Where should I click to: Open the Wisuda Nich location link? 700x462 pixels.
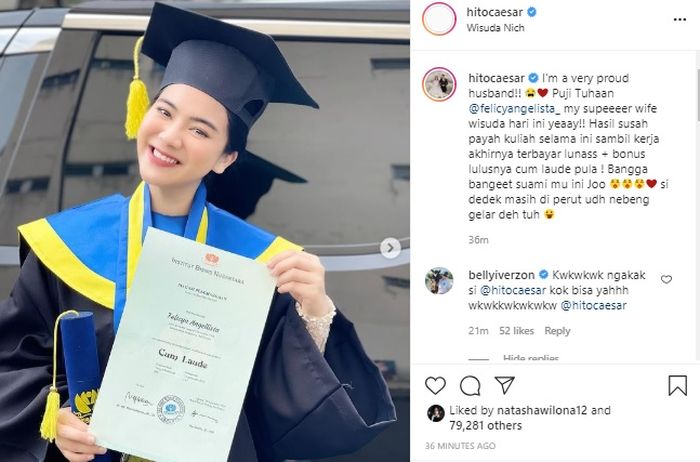pyautogui.click(x=495, y=28)
